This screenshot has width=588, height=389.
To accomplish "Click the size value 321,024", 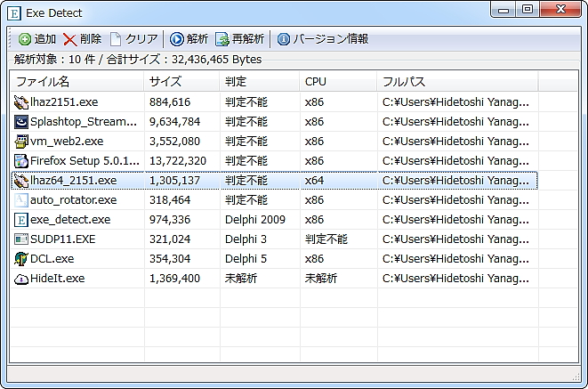I will (x=170, y=239).
